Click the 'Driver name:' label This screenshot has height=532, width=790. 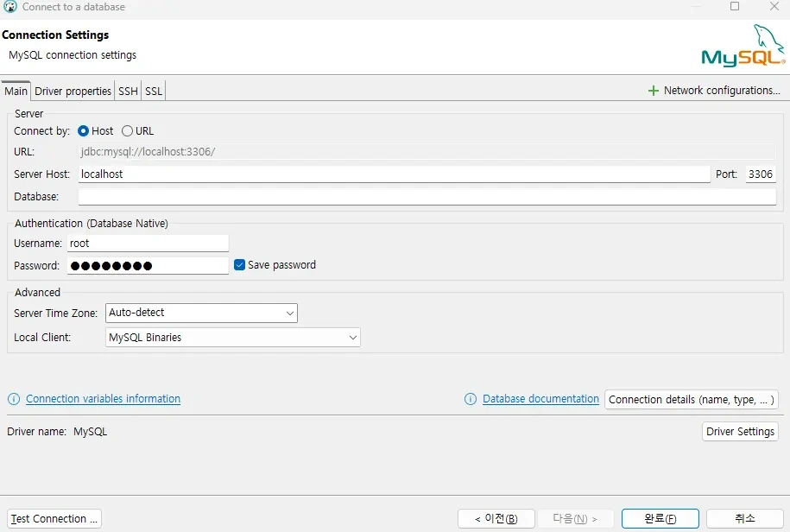pyautogui.click(x=36, y=432)
